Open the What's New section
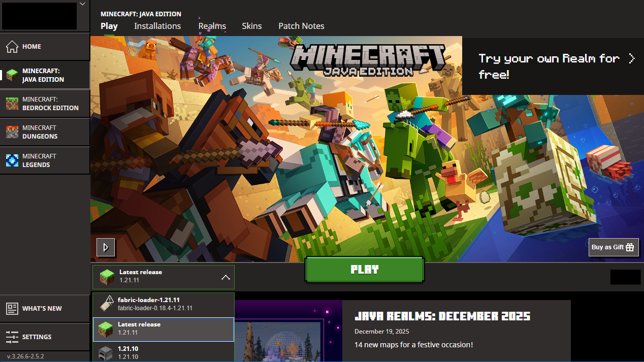Screen dimensions: 644x362 click(45, 309)
